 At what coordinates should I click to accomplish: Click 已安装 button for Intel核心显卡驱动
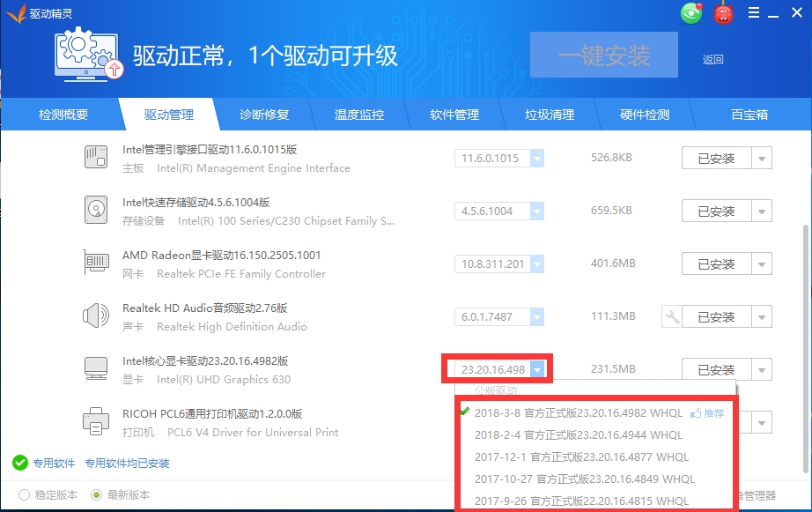(717, 369)
